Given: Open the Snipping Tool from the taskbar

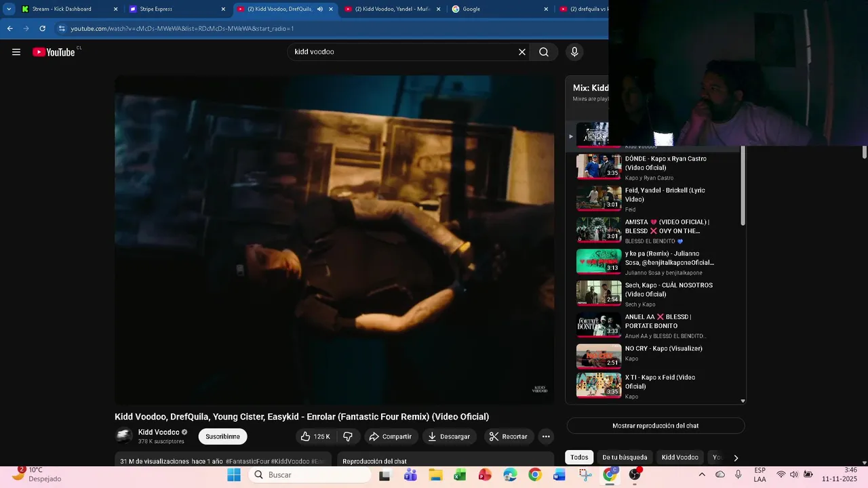Looking at the screenshot, I should (585, 475).
